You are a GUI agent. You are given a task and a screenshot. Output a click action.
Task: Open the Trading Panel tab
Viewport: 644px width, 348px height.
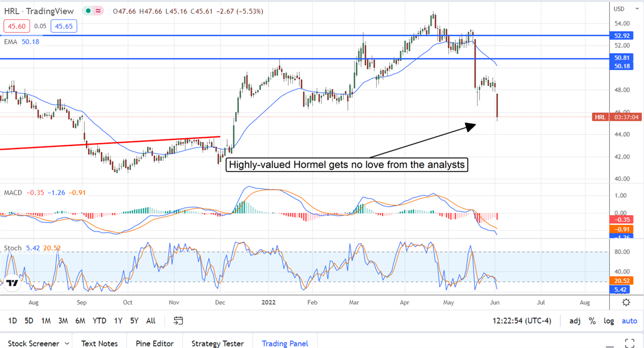click(x=284, y=343)
